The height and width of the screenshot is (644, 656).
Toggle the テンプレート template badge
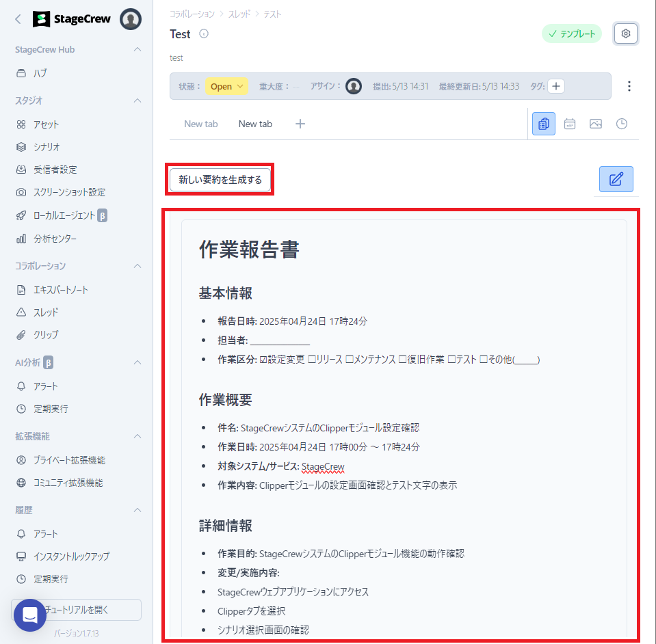pyautogui.click(x=572, y=33)
